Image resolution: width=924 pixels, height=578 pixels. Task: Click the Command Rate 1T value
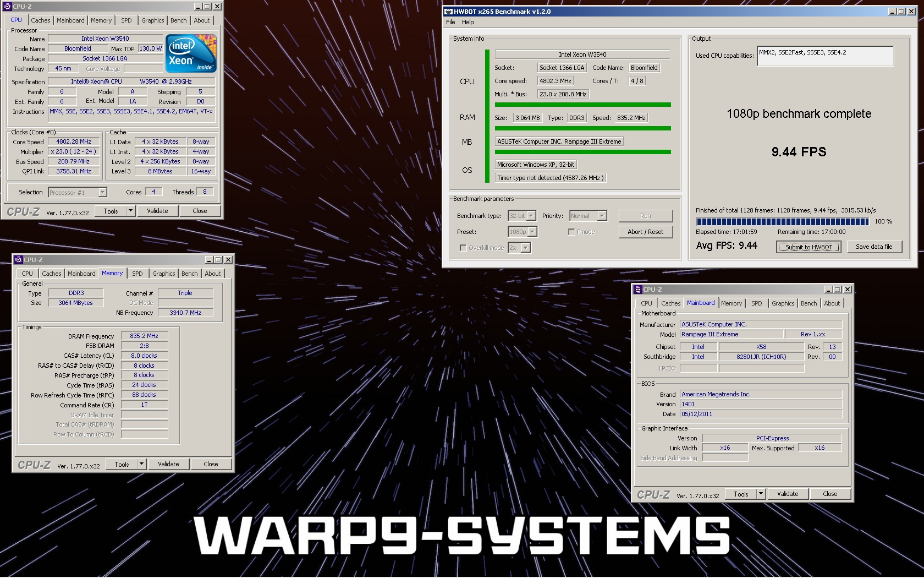coord(144,405)
